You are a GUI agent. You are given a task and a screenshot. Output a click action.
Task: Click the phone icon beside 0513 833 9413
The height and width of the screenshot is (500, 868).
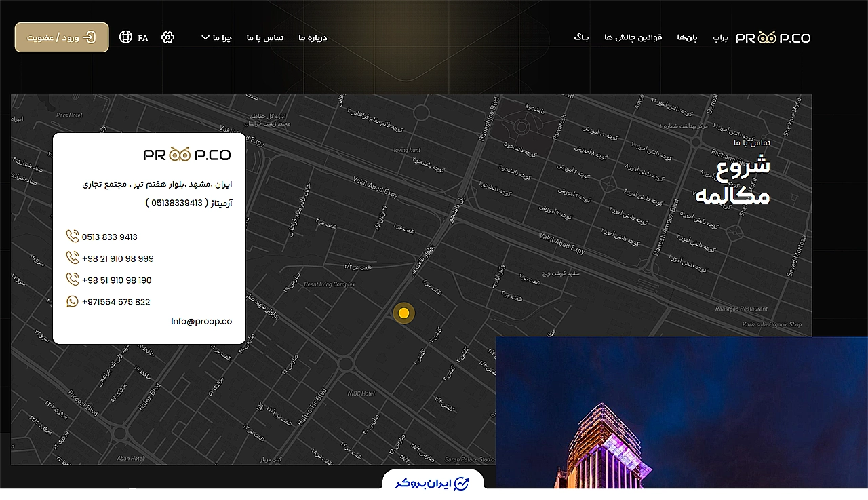73,236
